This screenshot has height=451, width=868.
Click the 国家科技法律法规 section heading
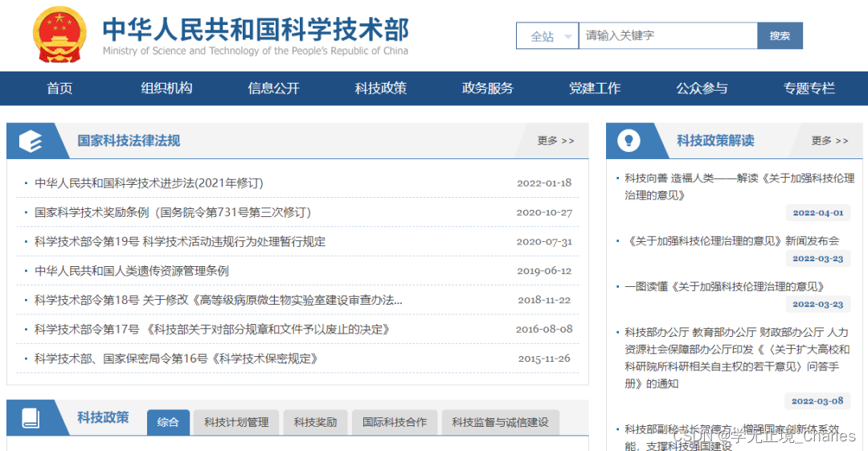[x=129, y=141]
